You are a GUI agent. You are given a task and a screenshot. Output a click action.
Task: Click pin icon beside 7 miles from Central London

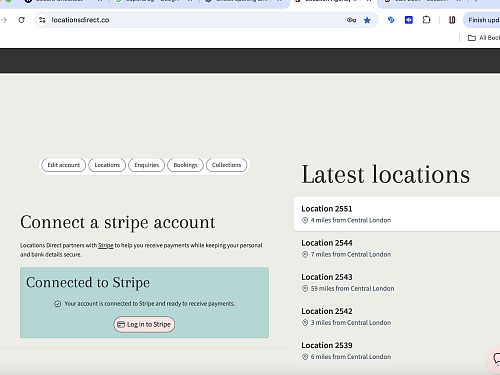[305, 254]
